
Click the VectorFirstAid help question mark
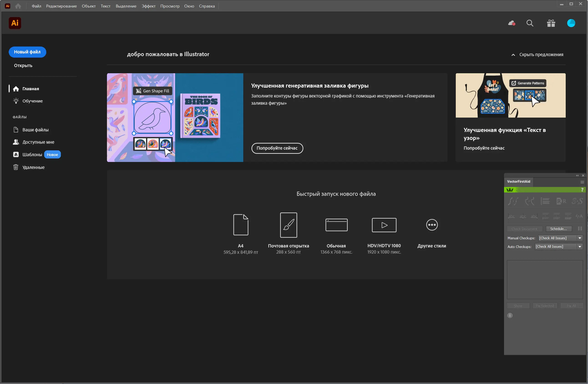coord(582,190)
